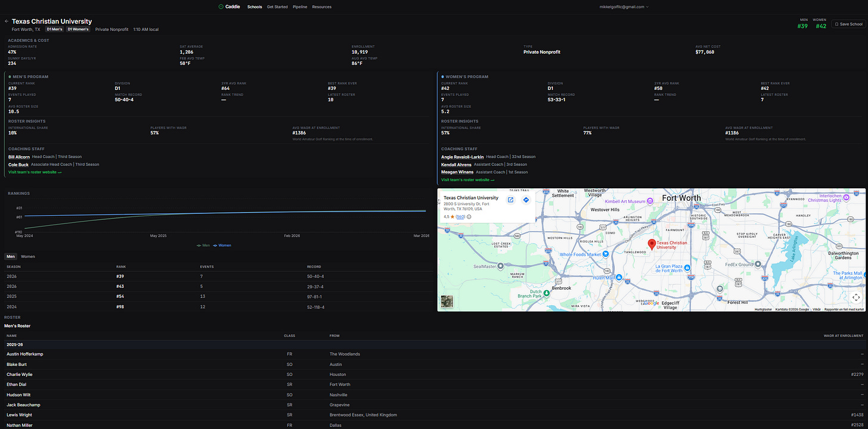Click roster player Hudson Wilt
This screenshot has width=868, height=429.
point(18,394)
